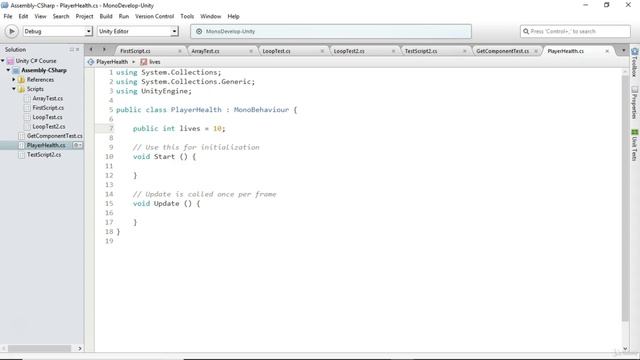This screenshot has height=360, width=640.
Task: Click the editor vertical scrollbar
Action: (624, 198)
